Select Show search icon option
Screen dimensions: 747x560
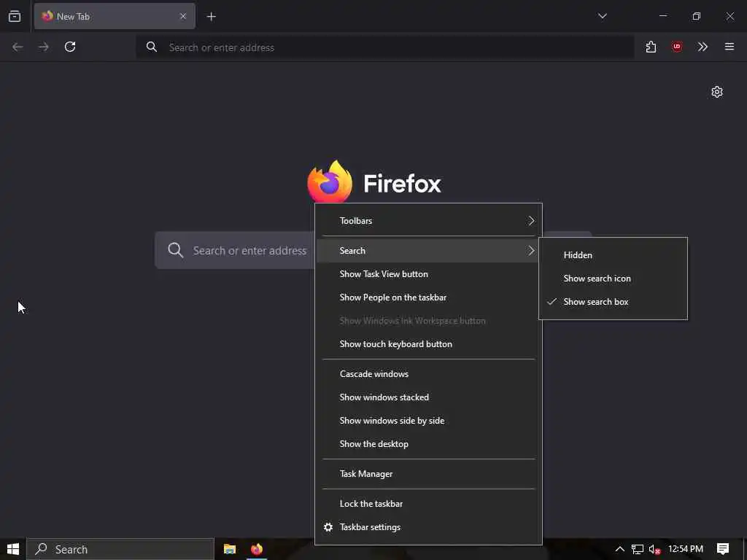(613, 278)
